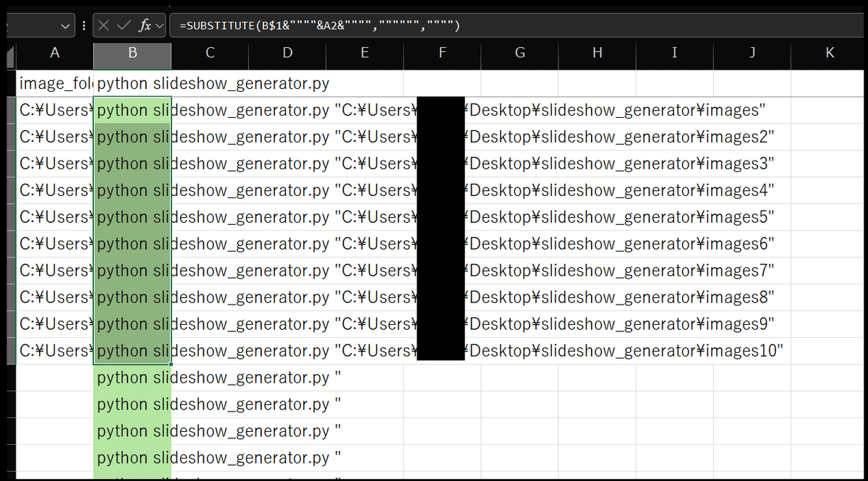This screenshot has height=481, width=868.
Task: Cancel the formula entry with X icon
Action: pyautogui.click(x=103, y=26)
